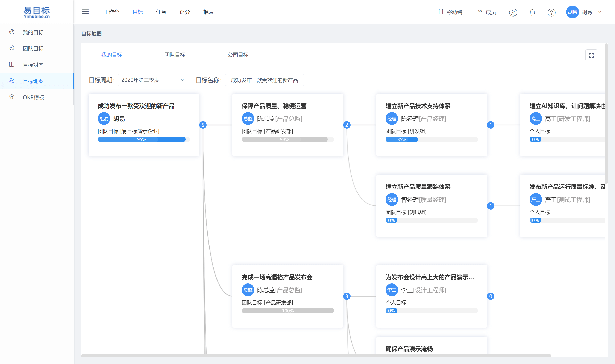
Task: Open the 目标 top menu
Action: coord(138,12)
